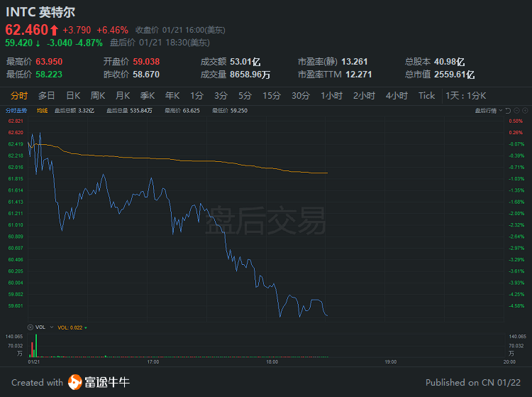Viewport: 532px width, 397px height.
Task: Click the 18:00 time axis marker
Action: pos(272,361)
